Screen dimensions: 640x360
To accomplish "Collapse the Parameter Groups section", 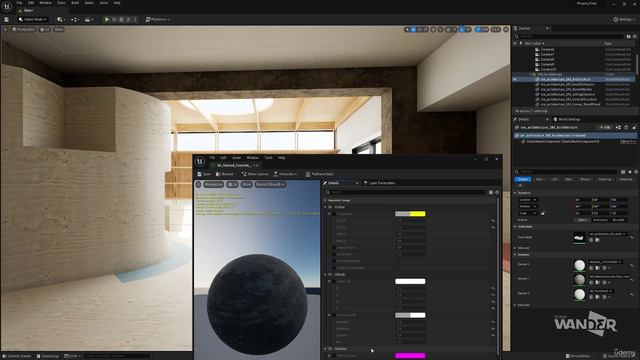I will (x=325, y=200).
